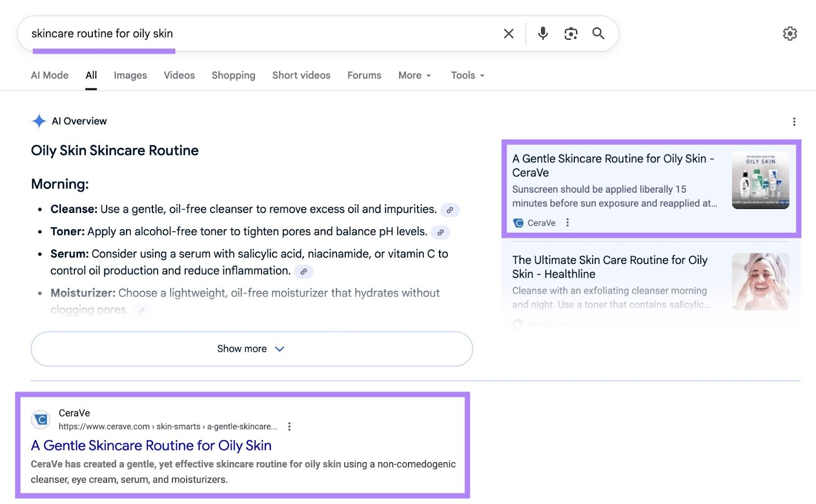Open the CeraVe gentle skincare routine result link
Screen dimensions: 816x504
(x=151, y=445)
